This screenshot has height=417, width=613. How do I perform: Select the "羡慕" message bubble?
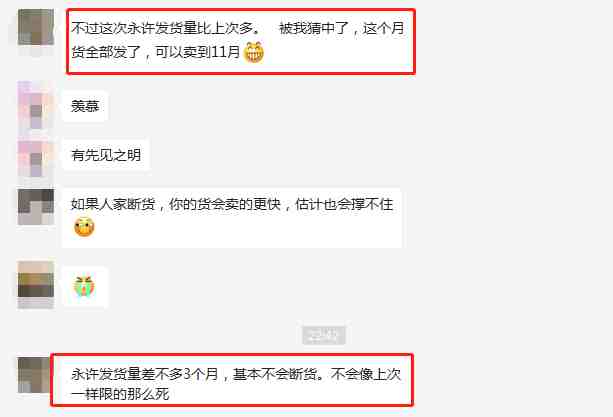pyautogui.click(x=85, y=106)
